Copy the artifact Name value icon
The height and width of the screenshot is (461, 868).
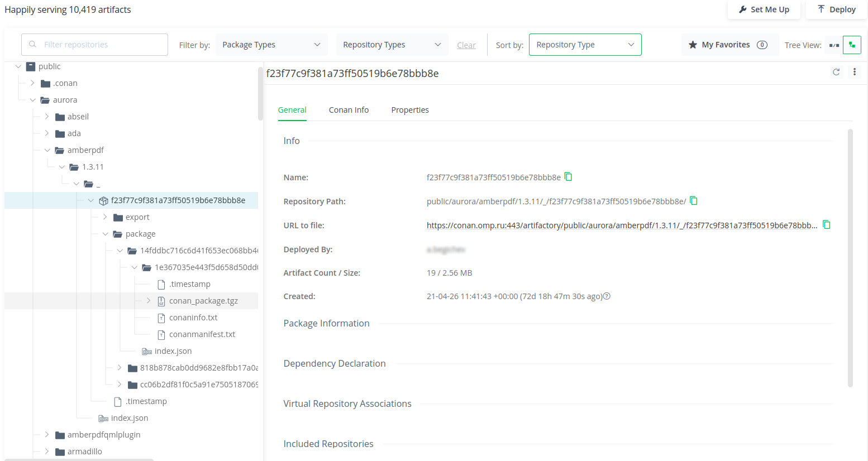(x=568, y=177)
